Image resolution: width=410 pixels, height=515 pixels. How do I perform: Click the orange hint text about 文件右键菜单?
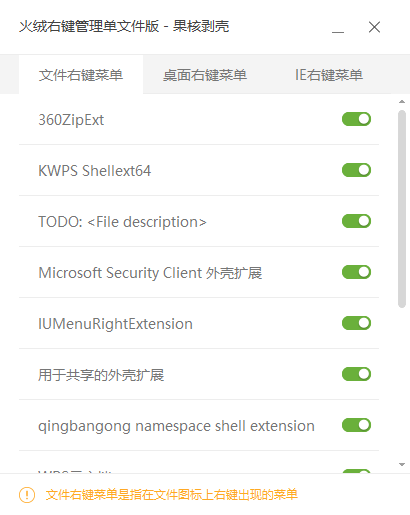[x=171, y=495]
